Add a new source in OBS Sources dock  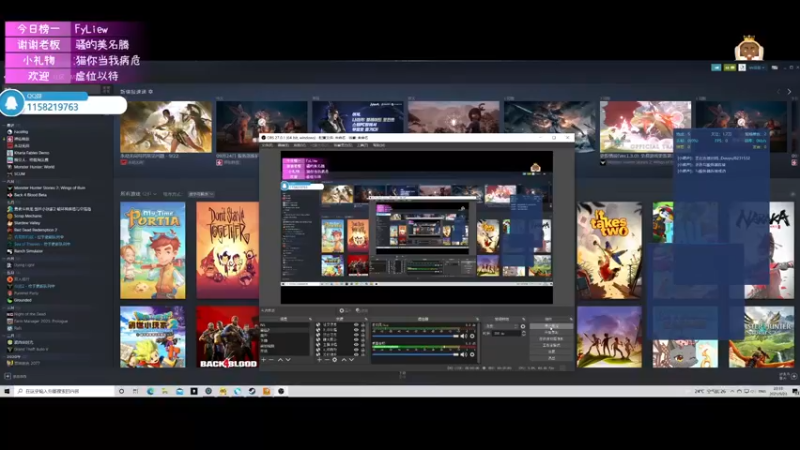pos(319,360)
